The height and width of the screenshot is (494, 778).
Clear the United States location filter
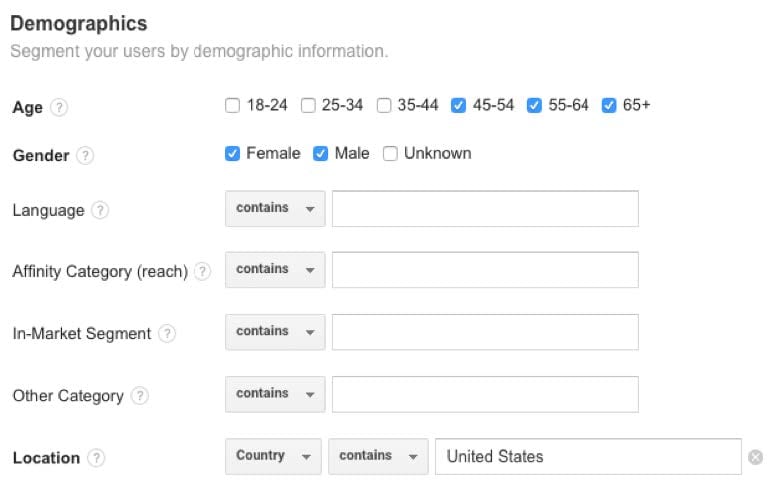point(756,457)
